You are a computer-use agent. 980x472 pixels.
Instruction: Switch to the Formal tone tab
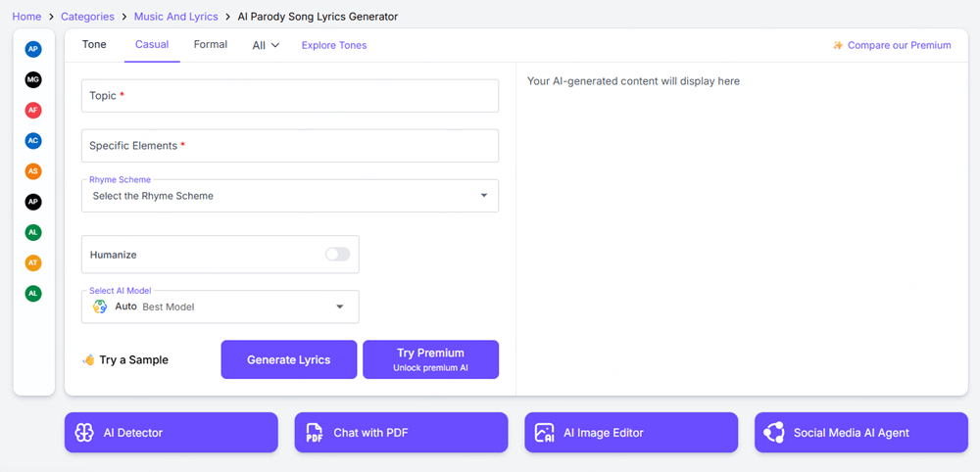(x=211, y=44)
